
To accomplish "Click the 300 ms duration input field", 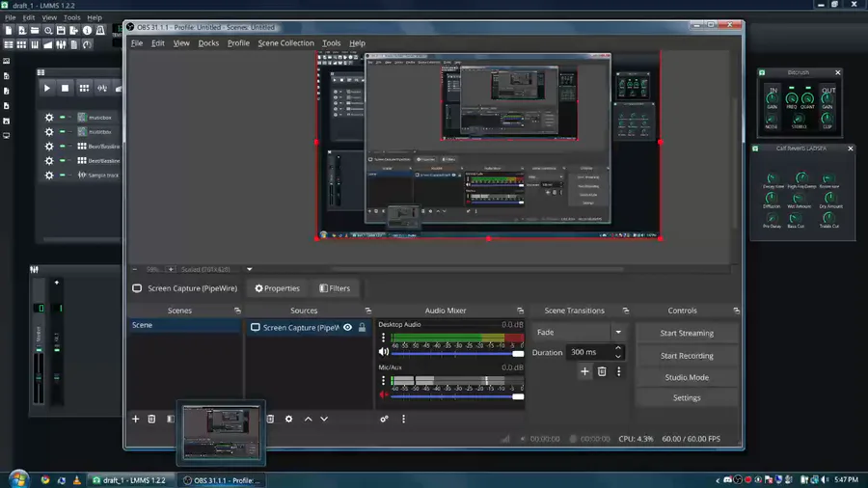I will 589,352.
